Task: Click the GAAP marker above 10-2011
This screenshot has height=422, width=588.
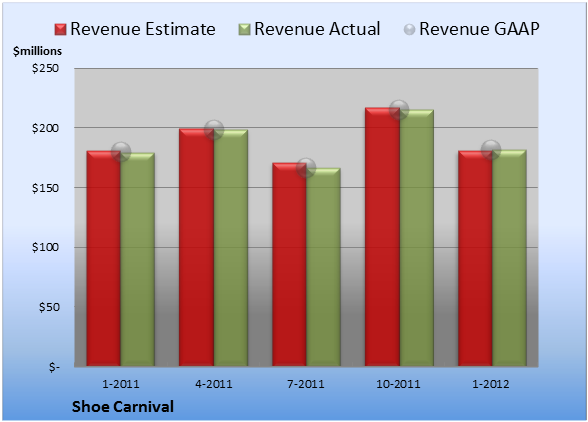Action: coord(399,110)
